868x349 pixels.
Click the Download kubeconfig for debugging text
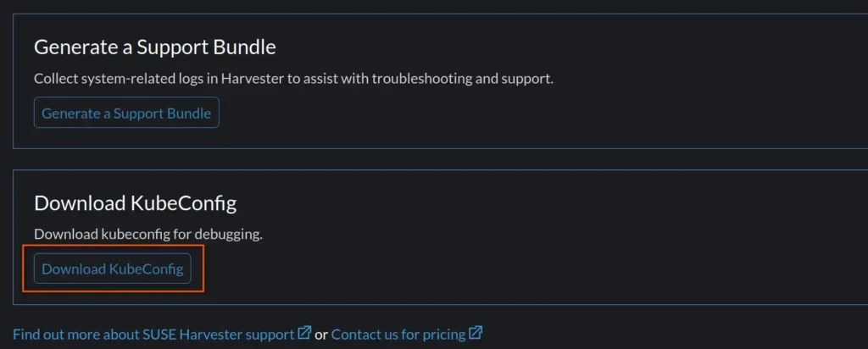(148, 234)
